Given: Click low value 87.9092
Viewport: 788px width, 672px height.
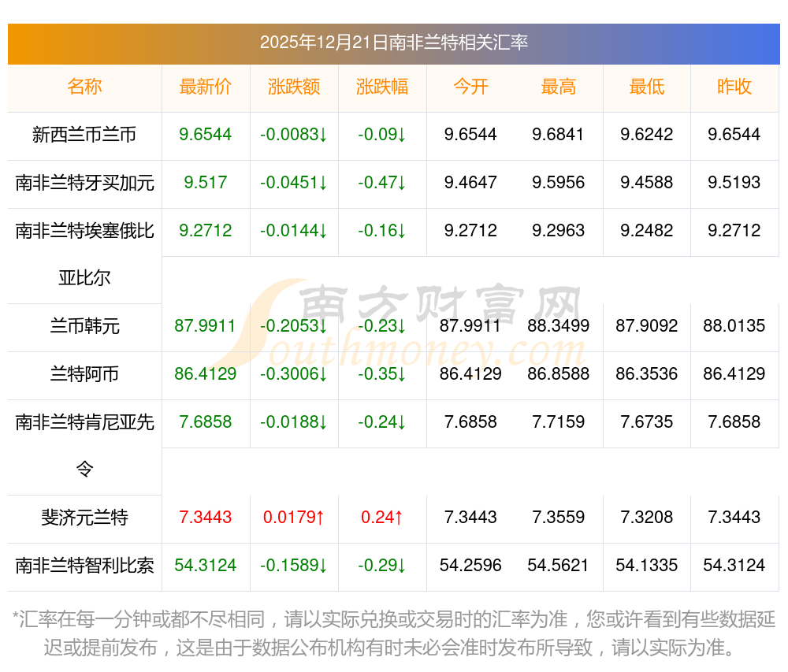Looking at the screenshot, I should coord(647,326).
